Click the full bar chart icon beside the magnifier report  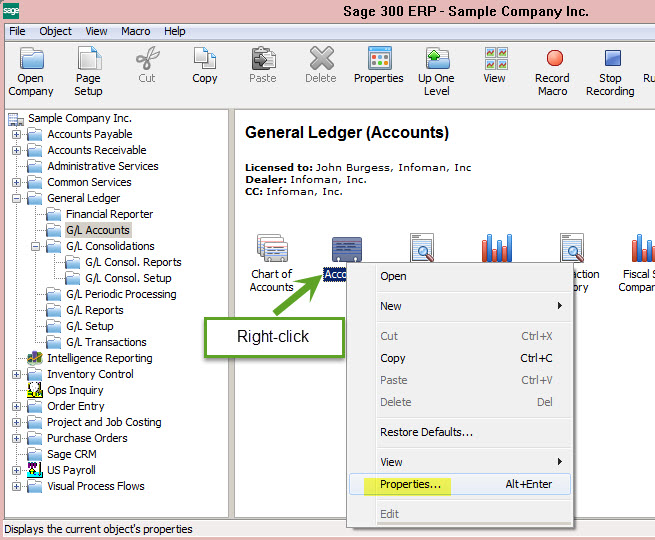pyautogui.click(x=497, y=248)
